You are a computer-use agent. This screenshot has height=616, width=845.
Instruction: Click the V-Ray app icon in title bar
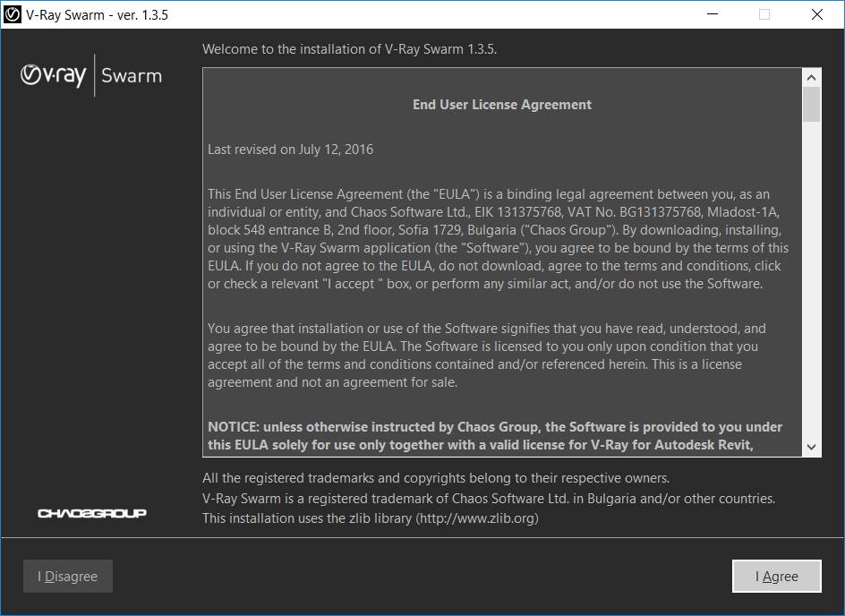[x=12, y=14]
